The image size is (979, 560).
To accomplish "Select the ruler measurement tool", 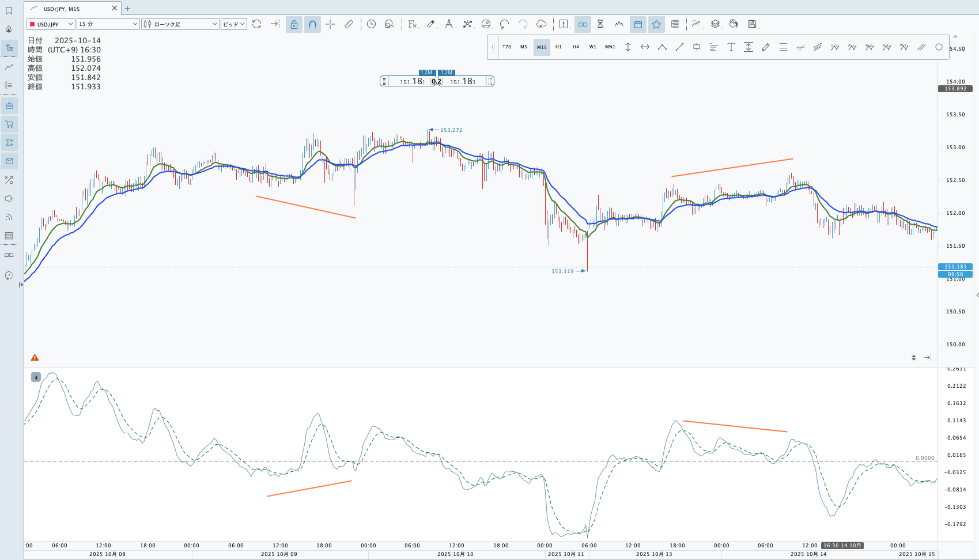I will pyautogui.click(x=349, y=24).
